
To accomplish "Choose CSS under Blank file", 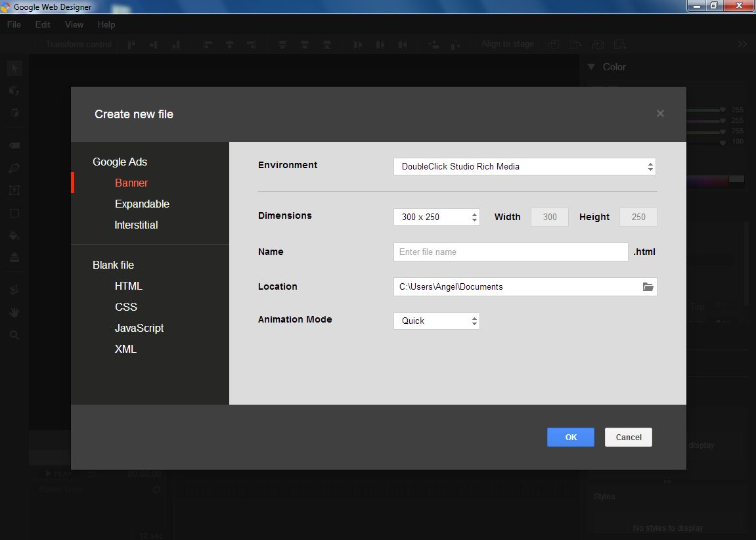I will point(126,307).
